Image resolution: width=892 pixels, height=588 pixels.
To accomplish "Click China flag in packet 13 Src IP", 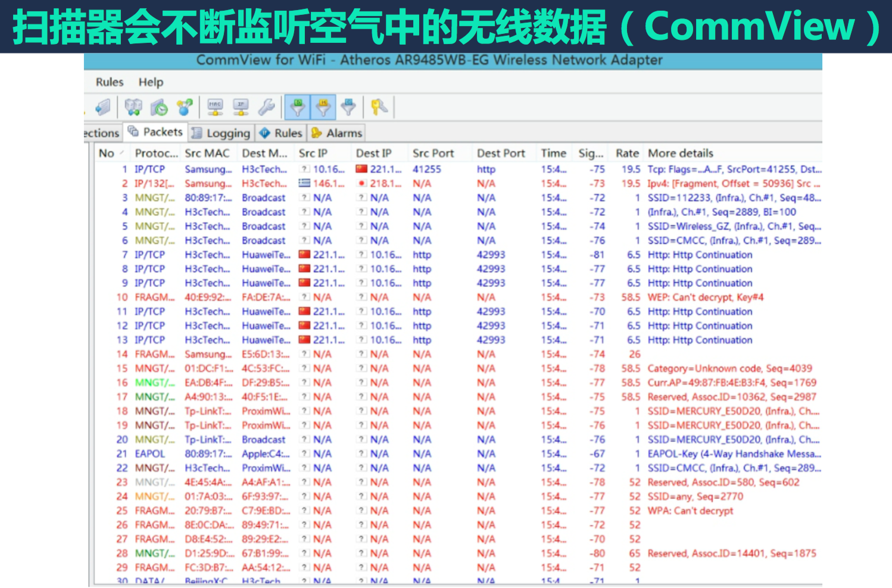I will pos(304,340).
